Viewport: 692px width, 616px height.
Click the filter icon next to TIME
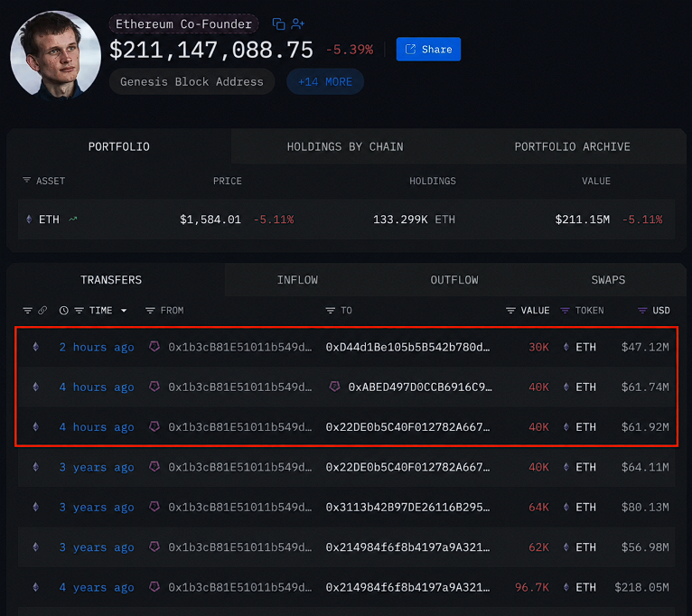[x=79, y=311]
